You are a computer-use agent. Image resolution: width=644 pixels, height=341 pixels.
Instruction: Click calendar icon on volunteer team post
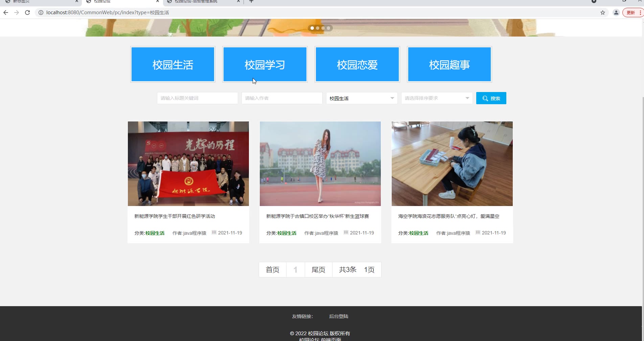(x=478, y=232)
